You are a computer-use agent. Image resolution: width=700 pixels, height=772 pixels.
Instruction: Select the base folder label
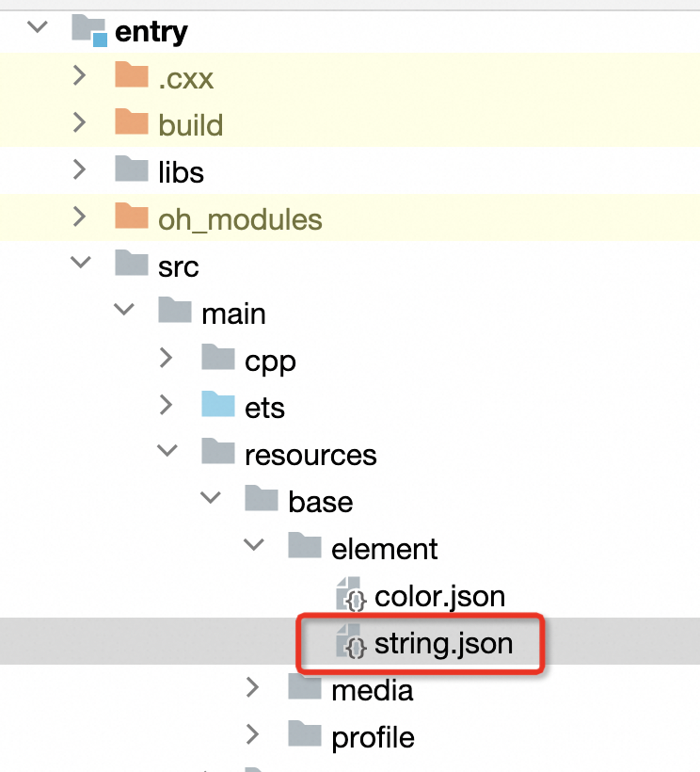321,502
